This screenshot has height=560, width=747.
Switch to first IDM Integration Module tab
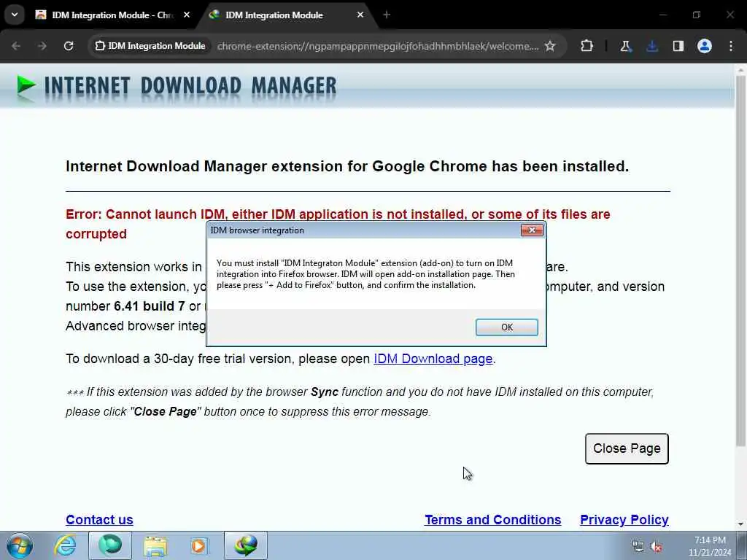112,15
